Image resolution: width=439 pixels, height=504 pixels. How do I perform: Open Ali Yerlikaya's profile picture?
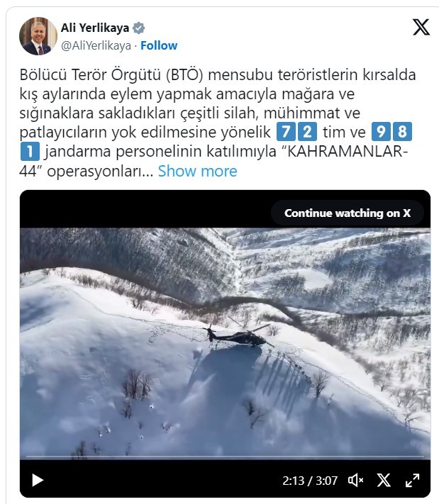point(38,36)
